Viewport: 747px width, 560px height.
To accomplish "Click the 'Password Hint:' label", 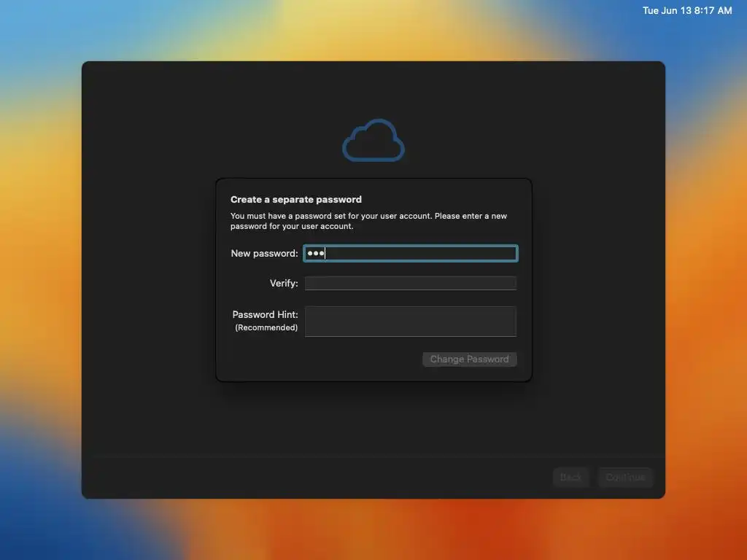I will (x=265, y=314).
